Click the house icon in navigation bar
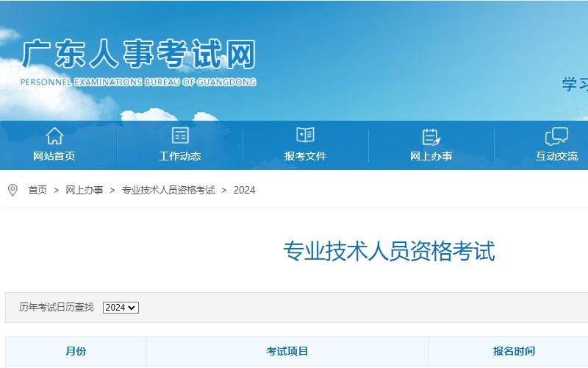Image resolution: width=588 pixels, height=368 pixels. tap(54, 136)
